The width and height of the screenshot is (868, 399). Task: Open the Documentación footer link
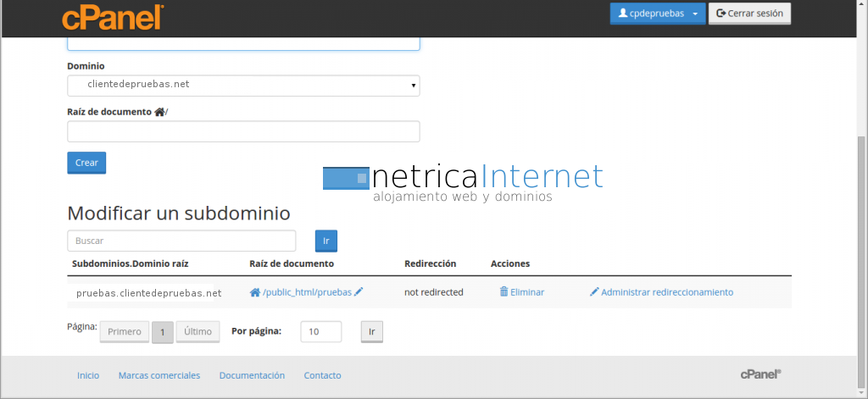point(252,375)
